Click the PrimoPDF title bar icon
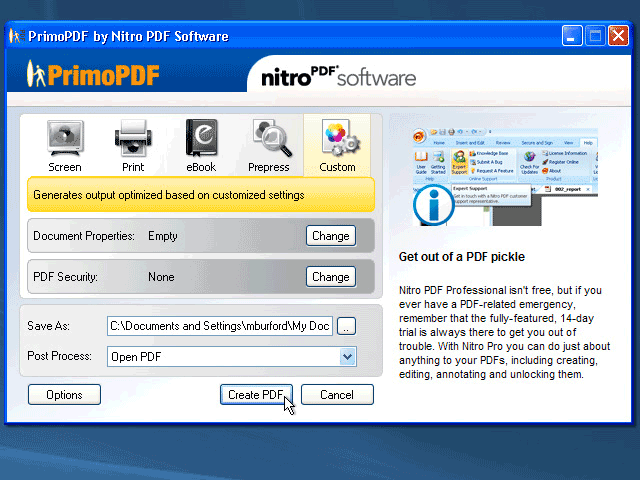 pos(16,36)
